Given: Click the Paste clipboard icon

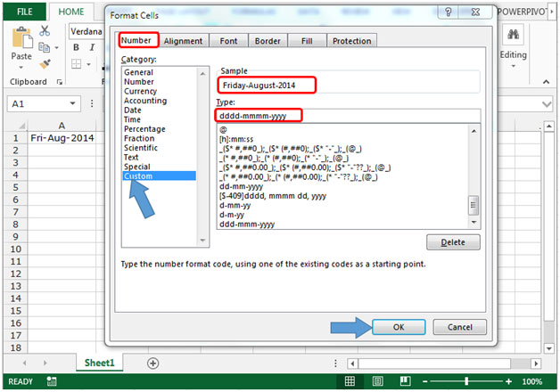Looking at the screenshot, I should point(22,37).
